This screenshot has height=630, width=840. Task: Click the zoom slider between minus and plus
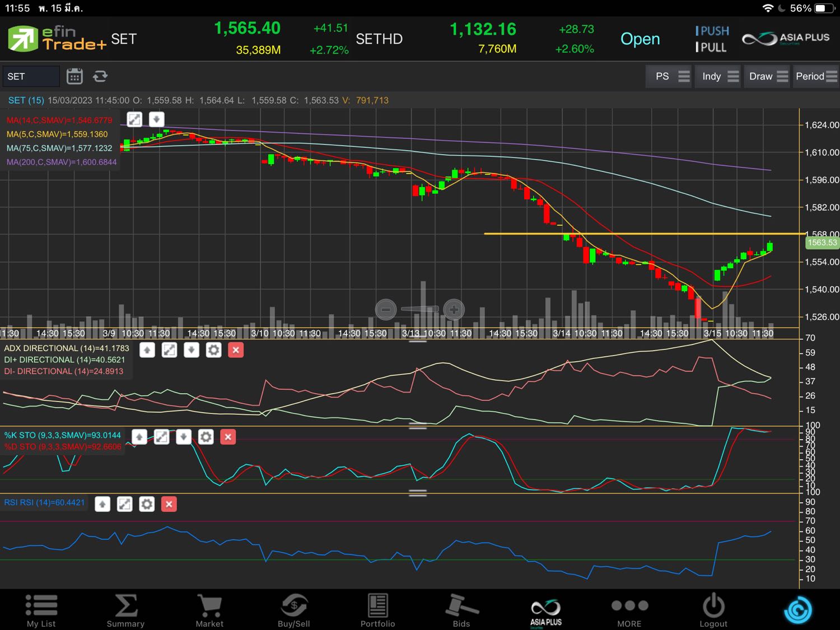coord(419,309)
